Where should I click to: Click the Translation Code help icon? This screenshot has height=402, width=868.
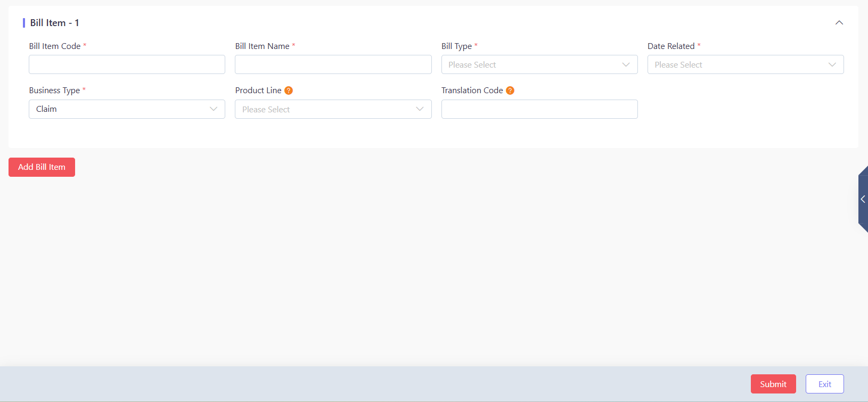tap(510, 91)
